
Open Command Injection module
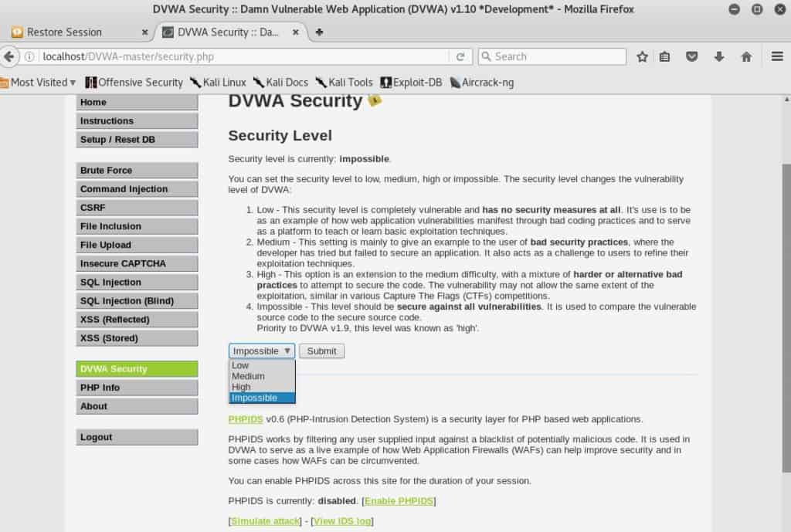[137, 188]
